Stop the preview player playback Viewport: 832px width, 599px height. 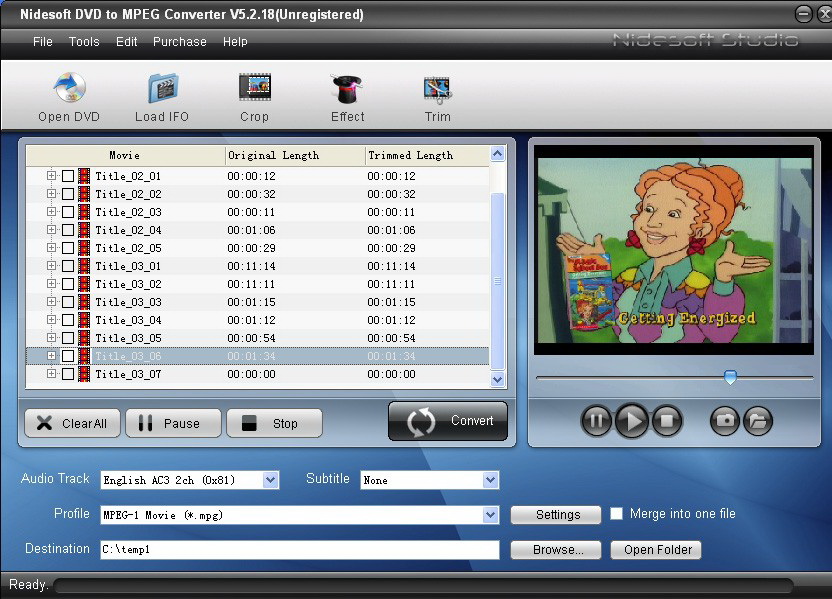click(x=667, y=421)
